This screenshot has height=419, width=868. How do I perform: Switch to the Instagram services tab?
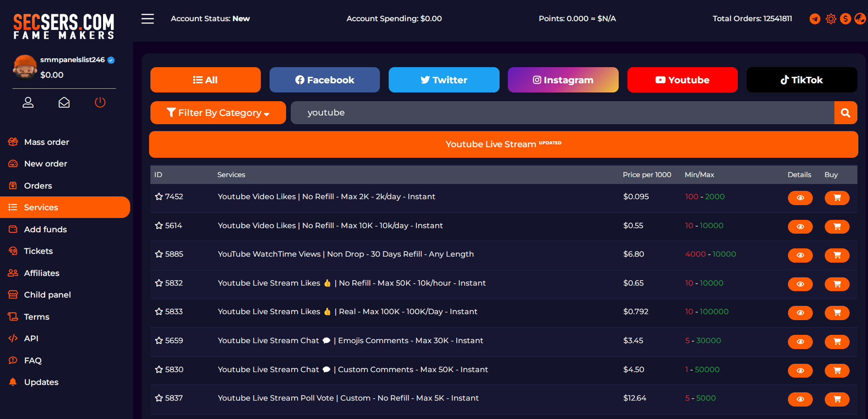563,80
